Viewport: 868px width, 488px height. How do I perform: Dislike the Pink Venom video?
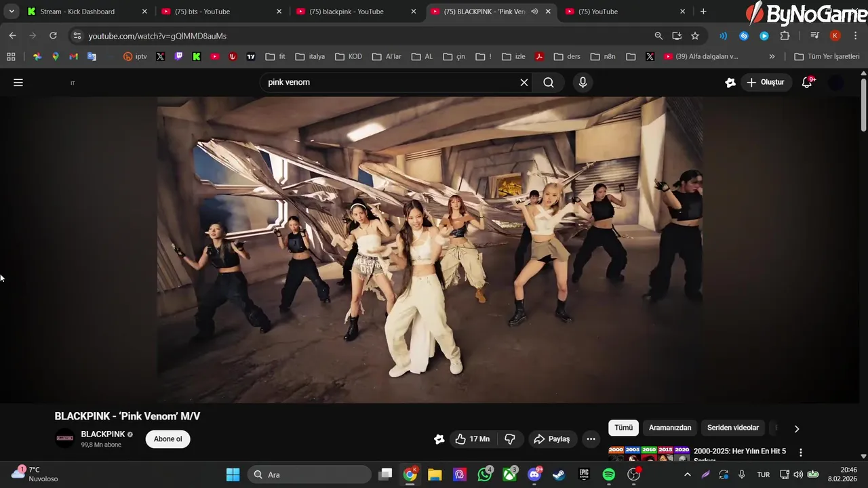coord(510,439)
